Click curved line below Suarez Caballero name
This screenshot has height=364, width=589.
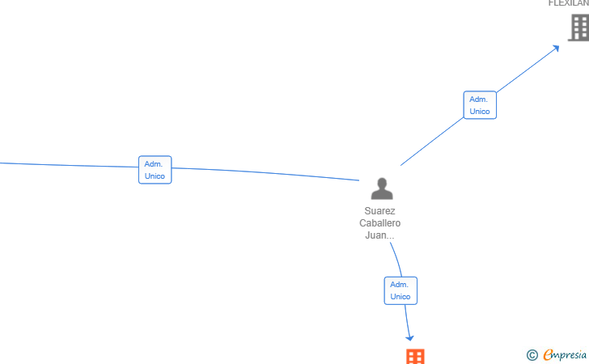(x=396, y=260)
